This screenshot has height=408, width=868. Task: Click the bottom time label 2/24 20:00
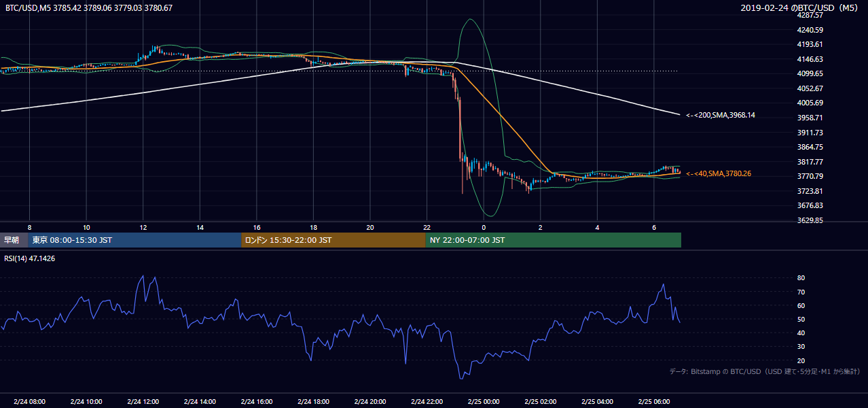tap(370, 402)
